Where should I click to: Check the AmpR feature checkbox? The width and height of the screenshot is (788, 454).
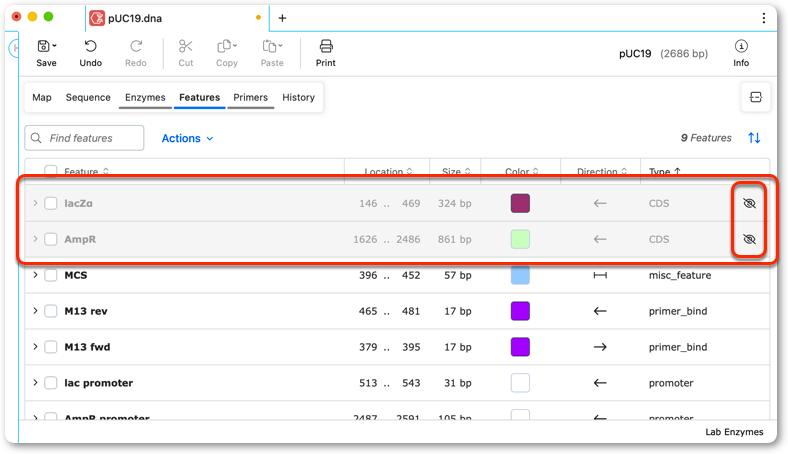click(51, 239)
